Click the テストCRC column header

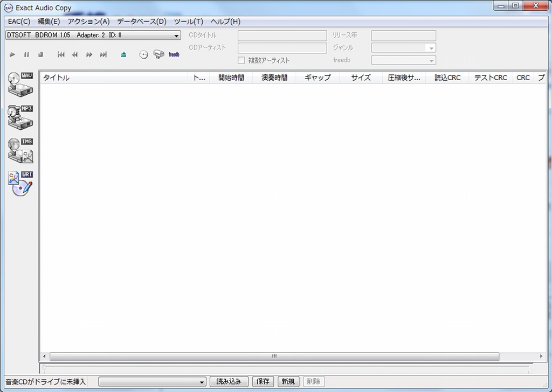(491, 78)
